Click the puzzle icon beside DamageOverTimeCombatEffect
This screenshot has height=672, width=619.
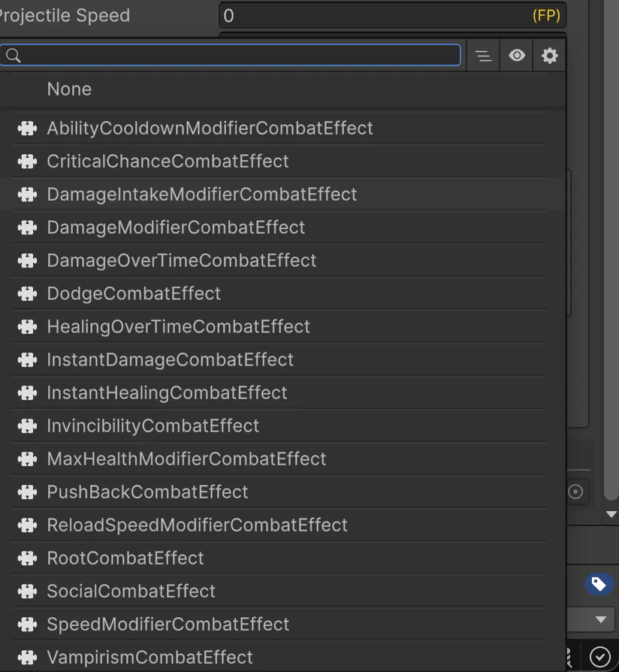click(x=27, y=260)
